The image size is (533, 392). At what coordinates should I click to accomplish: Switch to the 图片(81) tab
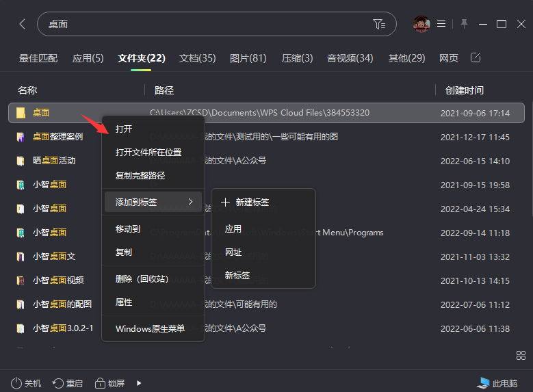(248, 58)
